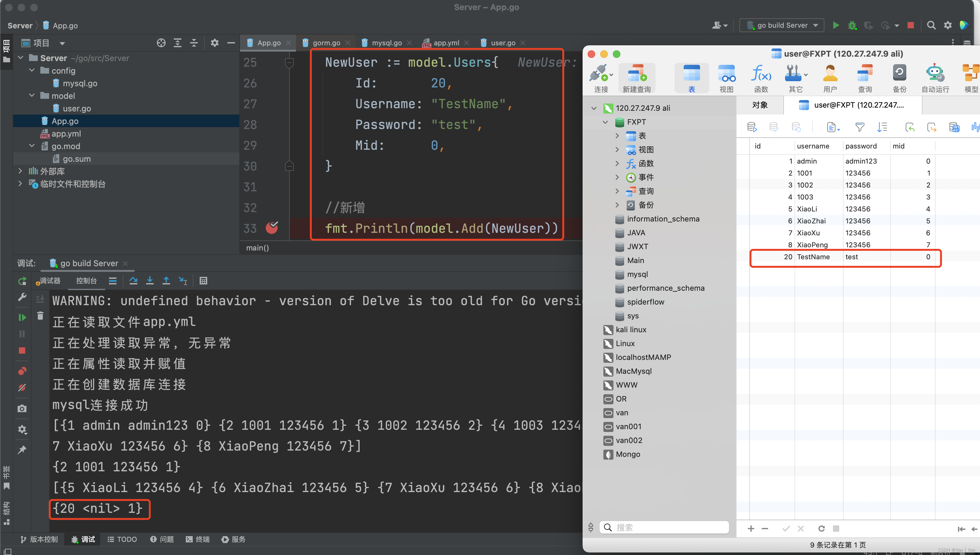This screenshot has width=980, height=555.
Task: Open Navicat New Query (新建查询) tool
Action: point(636,78)
